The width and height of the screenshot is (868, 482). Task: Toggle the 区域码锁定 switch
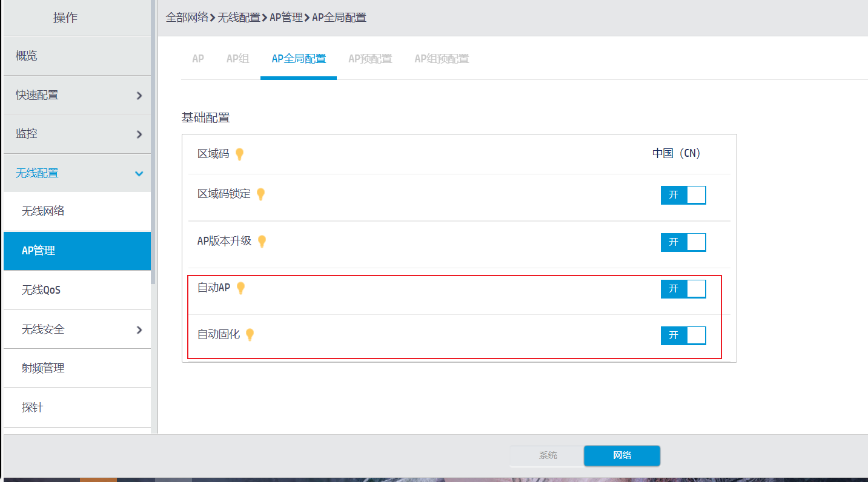[x=683, y=195]
